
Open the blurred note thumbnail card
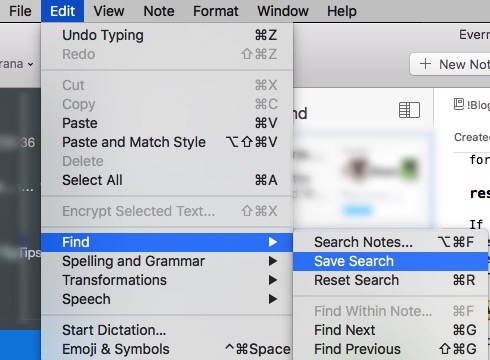(x=363, y=180)
